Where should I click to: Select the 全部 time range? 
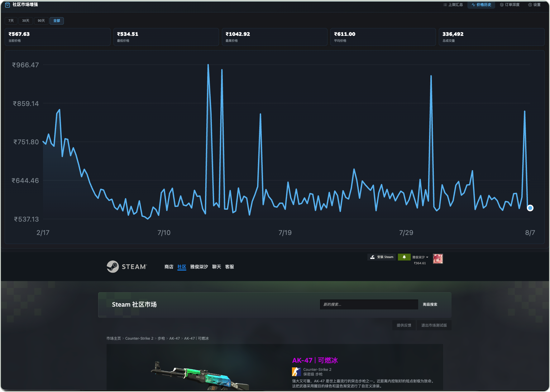tap(57, 21)
